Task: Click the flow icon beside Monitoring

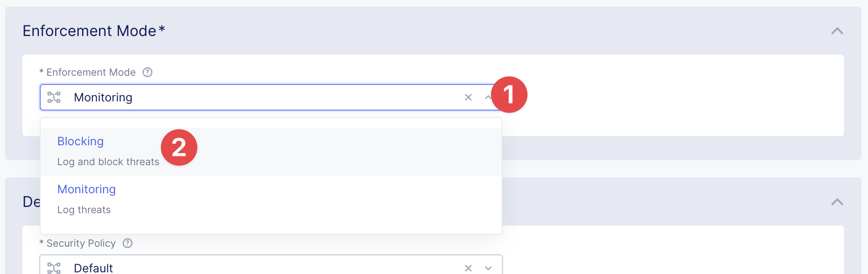Action: tap(54, 97)
